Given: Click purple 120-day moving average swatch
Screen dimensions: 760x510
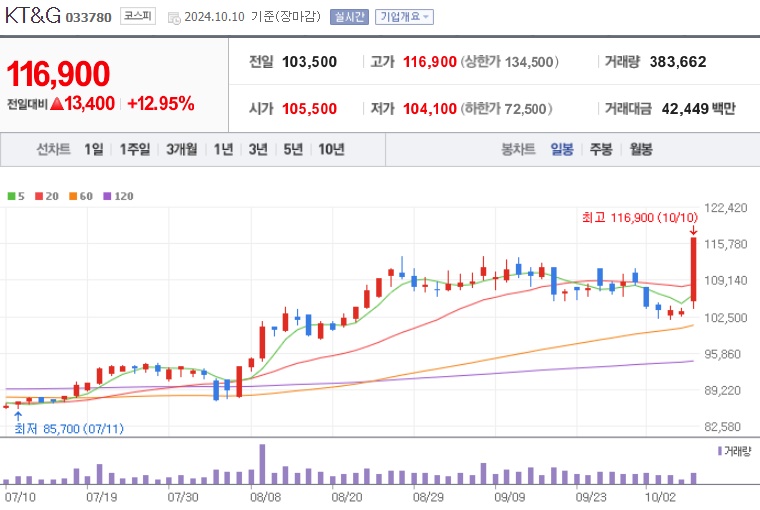Looking at the screenshot, I should 108,196.
